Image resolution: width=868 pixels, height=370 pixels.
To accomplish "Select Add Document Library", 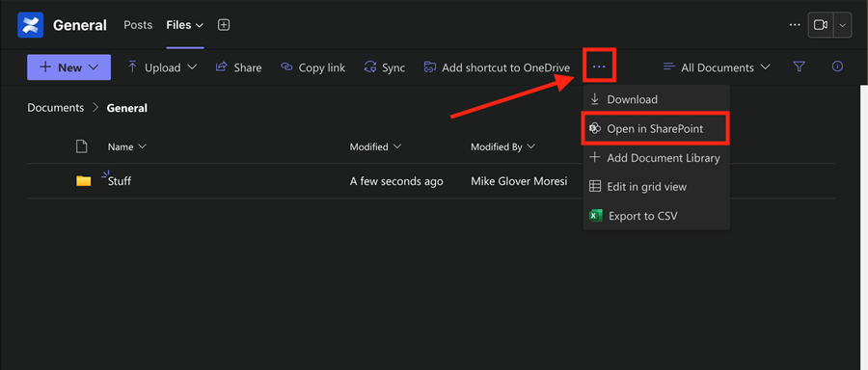I will click(x=657, y=158).
